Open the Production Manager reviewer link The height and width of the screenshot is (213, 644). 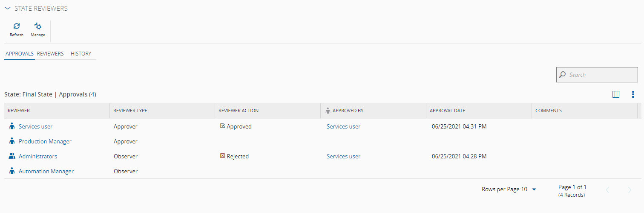pos(45,141)
